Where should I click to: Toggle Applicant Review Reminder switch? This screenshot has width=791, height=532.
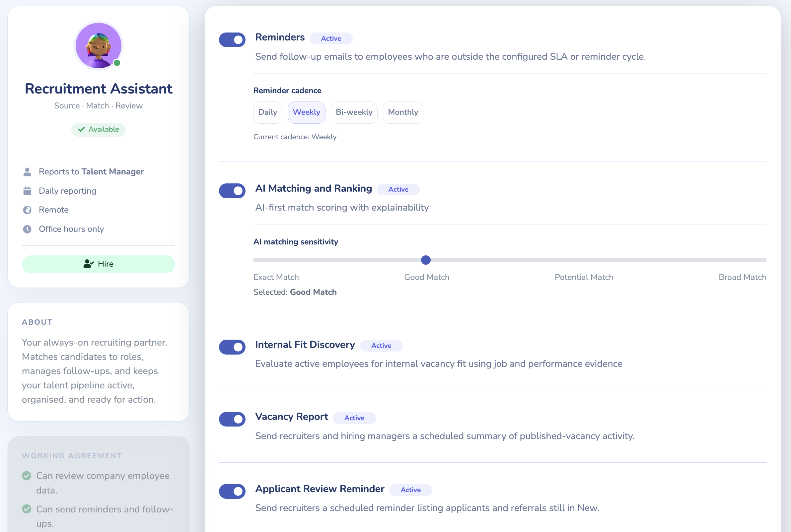232,491
